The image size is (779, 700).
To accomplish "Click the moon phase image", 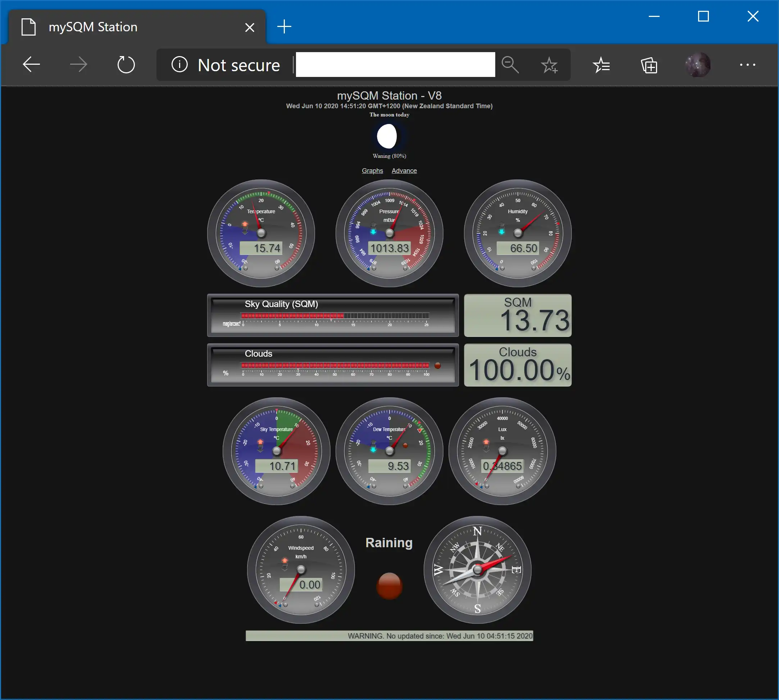I will pyautogui.click(x=387, y=136).
